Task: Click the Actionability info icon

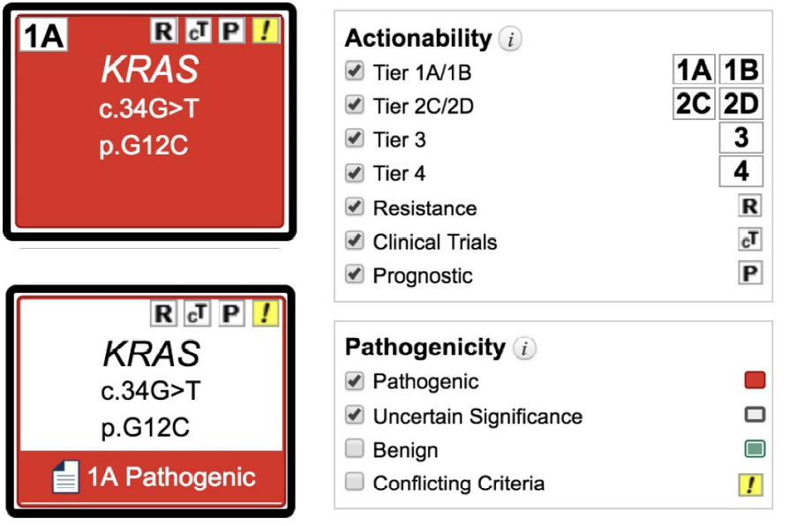Action: pos(510,39)
